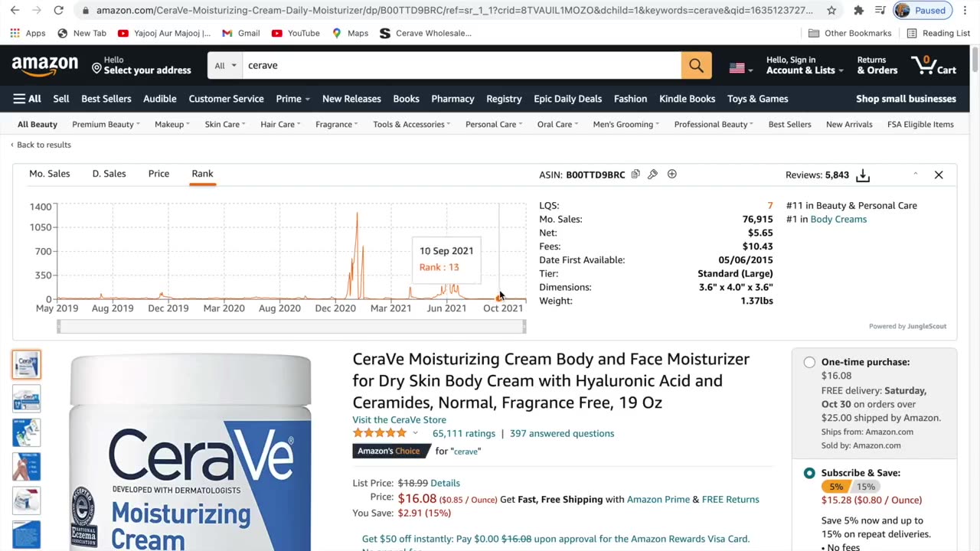Open the browser menu three dots
The width and height of the screenshot is (980, 551).
coord(966,10)
